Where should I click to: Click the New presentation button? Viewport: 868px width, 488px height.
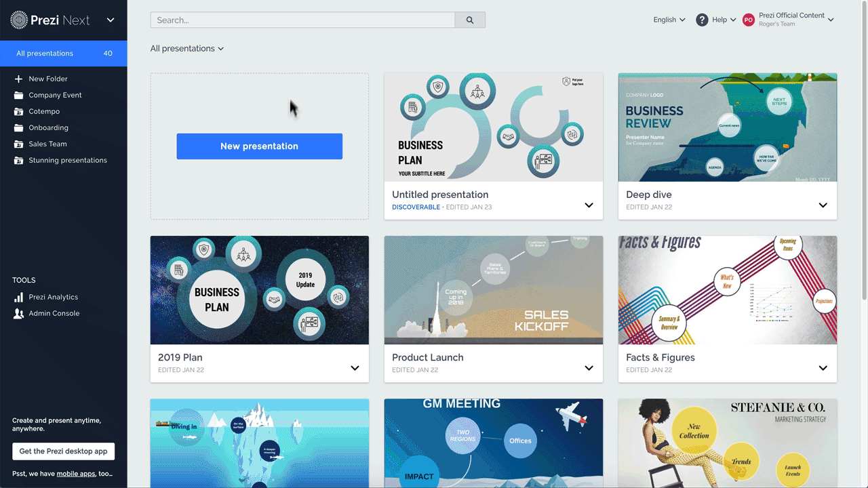(x=259, y=146)
